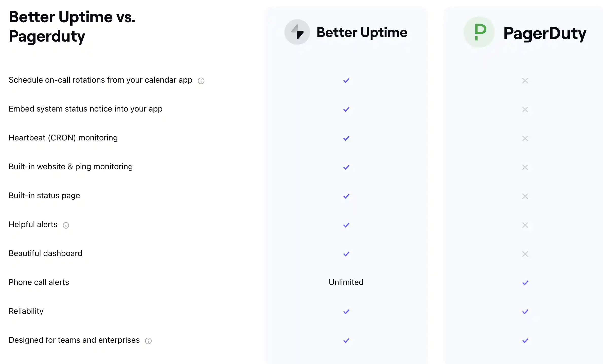Select Built-in website & ping monitoring label

(71, 167)
